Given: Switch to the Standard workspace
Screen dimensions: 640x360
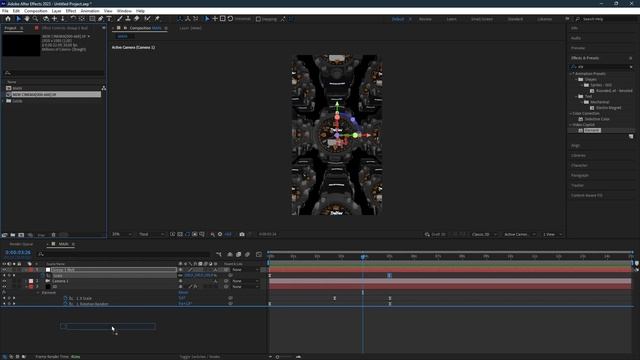Looking at the screenshot, I should click(515, 19).
